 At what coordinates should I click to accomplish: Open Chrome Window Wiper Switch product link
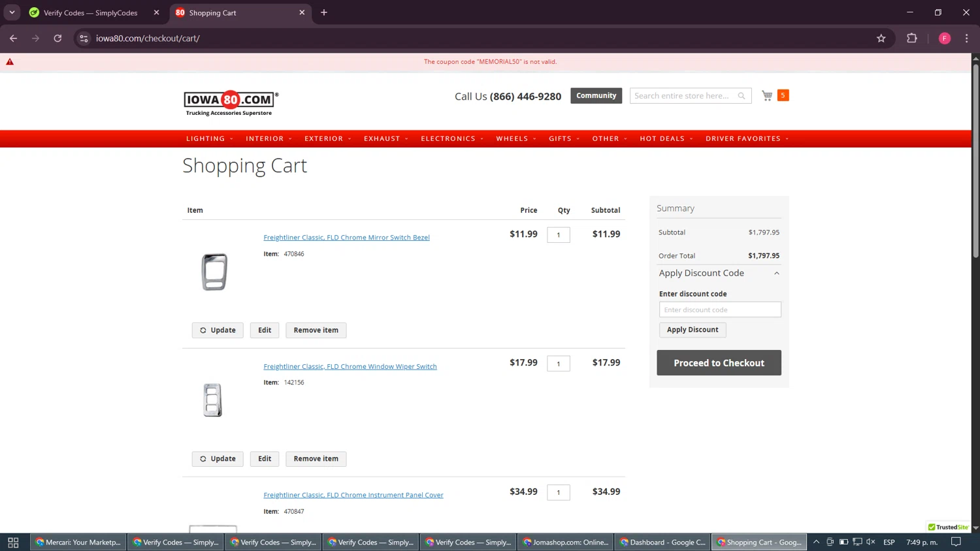click(350, 366)
